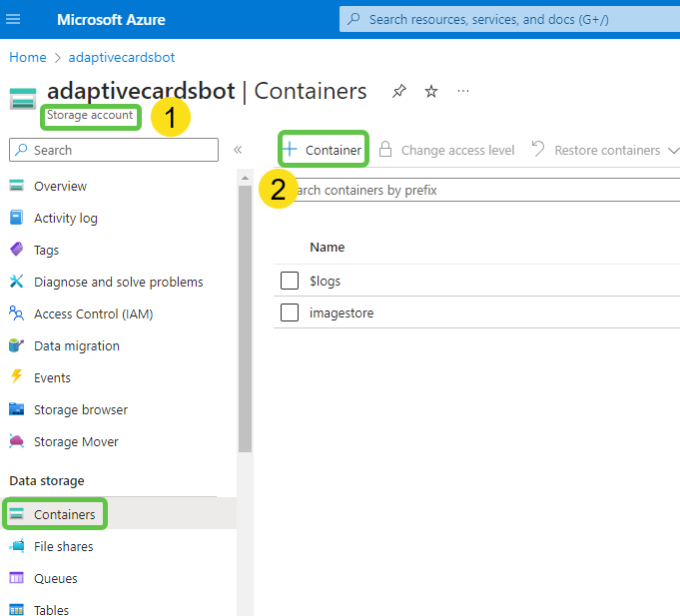Open the imagestore container link
Image resolution: width=680 pixels, height=616 pixels.
[x=341, y=312]
